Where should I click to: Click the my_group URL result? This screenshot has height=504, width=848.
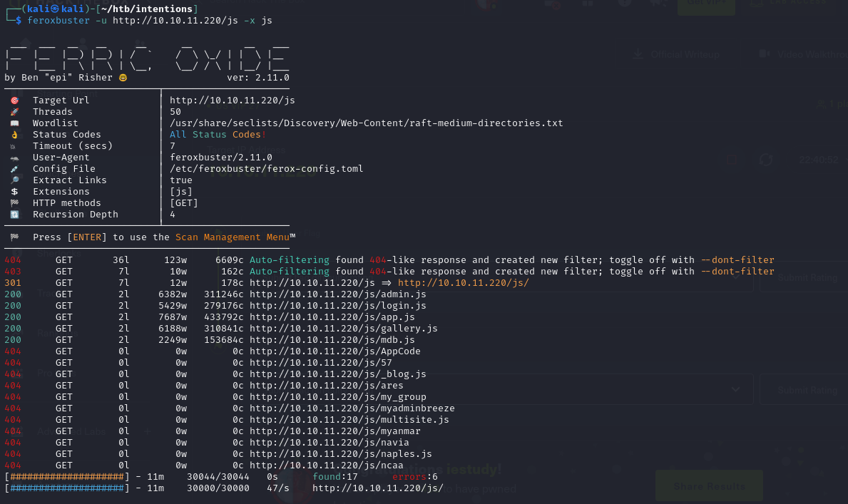tap(338, 397)
